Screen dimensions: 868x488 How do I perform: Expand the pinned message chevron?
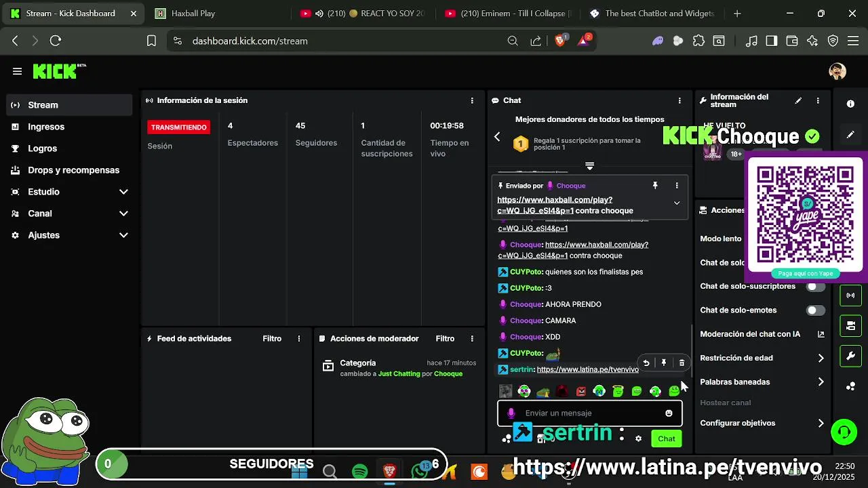[x=676, y=203]
